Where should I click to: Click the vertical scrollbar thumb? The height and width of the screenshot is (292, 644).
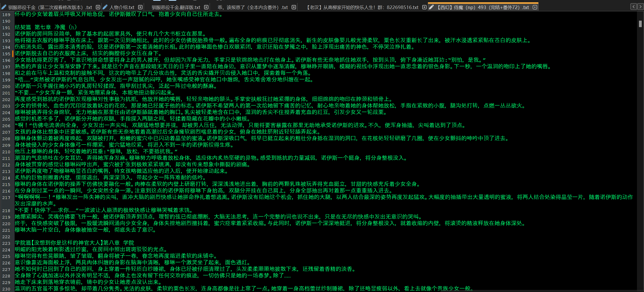coord(640,24)
